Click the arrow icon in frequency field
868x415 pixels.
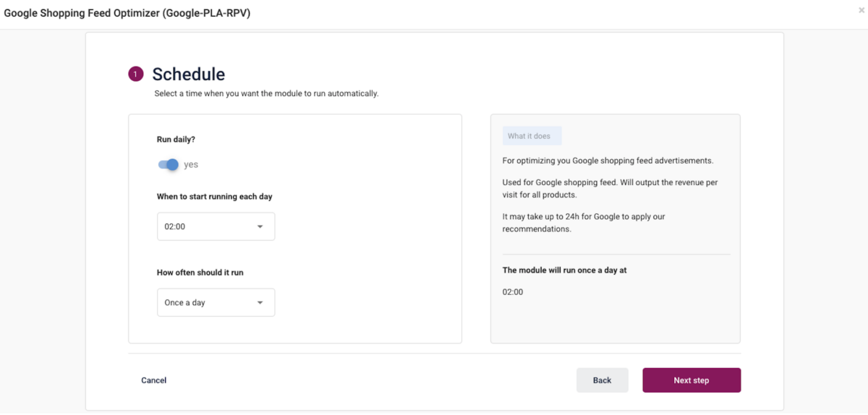pyautogui.click(x=260, y=303)
